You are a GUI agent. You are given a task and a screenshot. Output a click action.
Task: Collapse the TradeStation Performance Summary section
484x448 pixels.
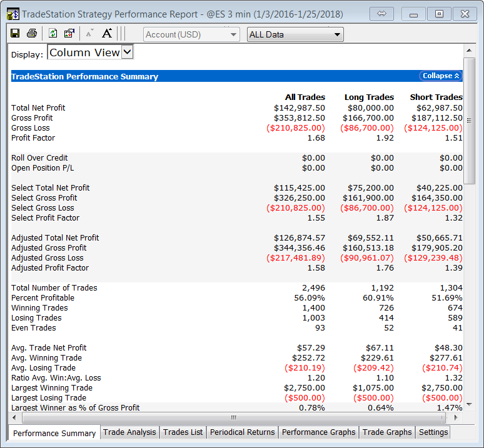pyautogui.click(x=441, y=76)
